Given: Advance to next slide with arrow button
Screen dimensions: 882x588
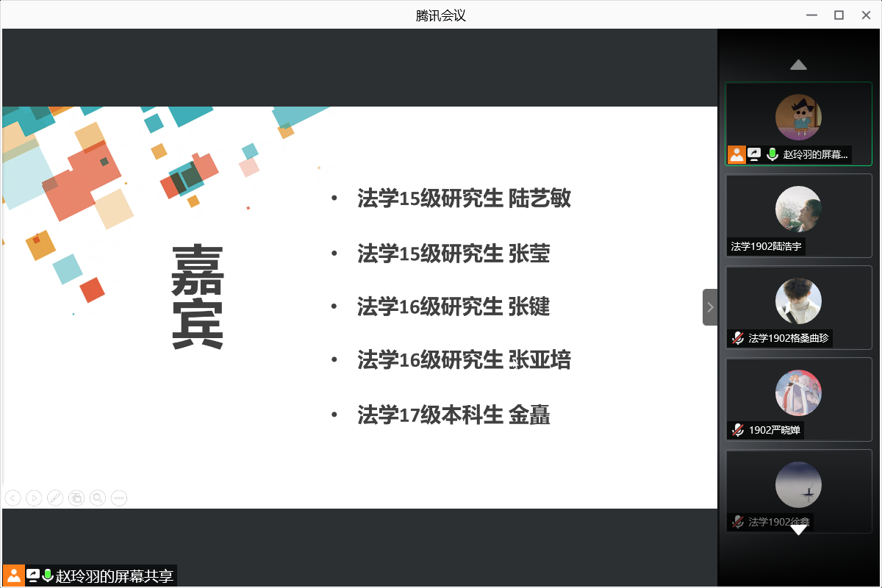Looking at the screenshot, I should click(x=34, y=498).
